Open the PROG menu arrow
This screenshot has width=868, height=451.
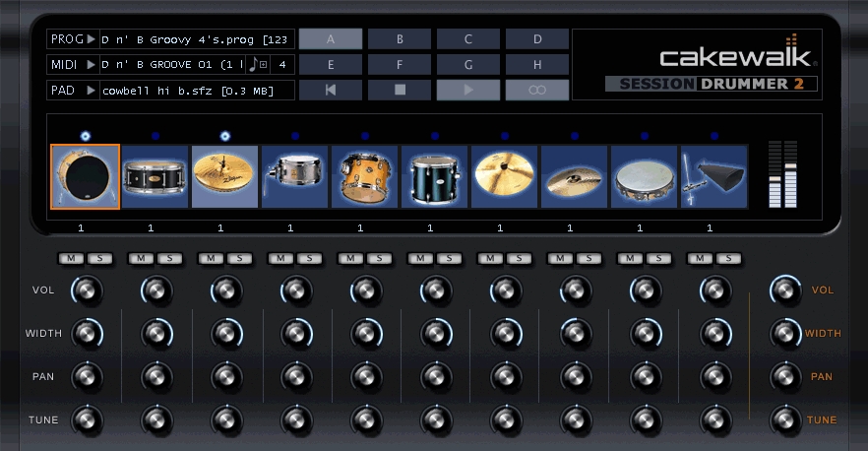pos(91,39)
